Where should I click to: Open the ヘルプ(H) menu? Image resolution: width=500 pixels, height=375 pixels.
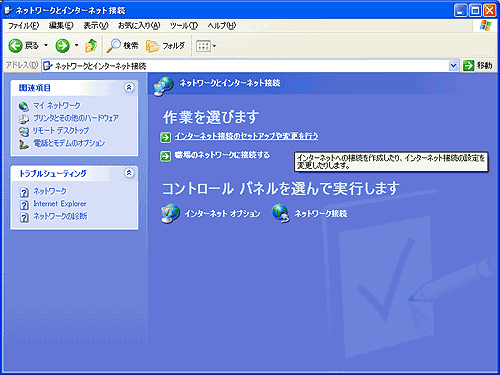222,26
